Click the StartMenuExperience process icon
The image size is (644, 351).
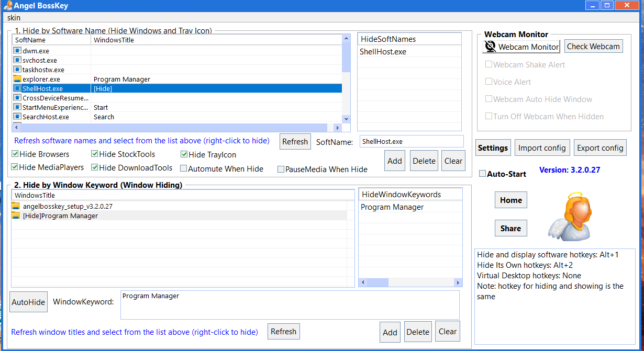pos(17,107)
